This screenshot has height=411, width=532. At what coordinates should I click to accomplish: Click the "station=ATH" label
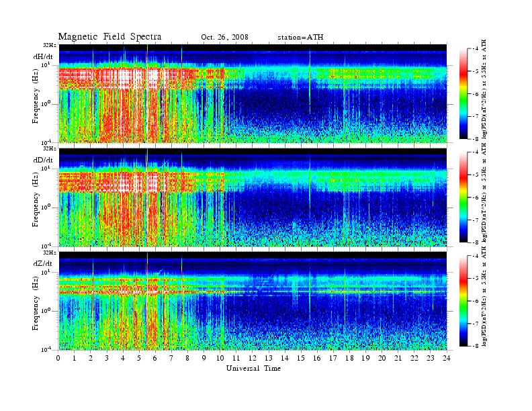pos(300,38)
